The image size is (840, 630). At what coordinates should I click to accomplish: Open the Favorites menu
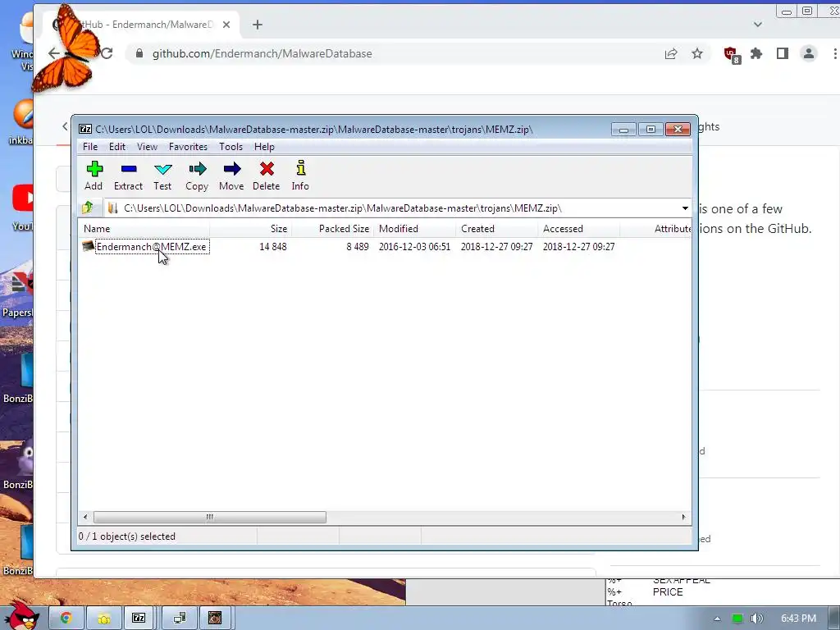click(188, 146)
